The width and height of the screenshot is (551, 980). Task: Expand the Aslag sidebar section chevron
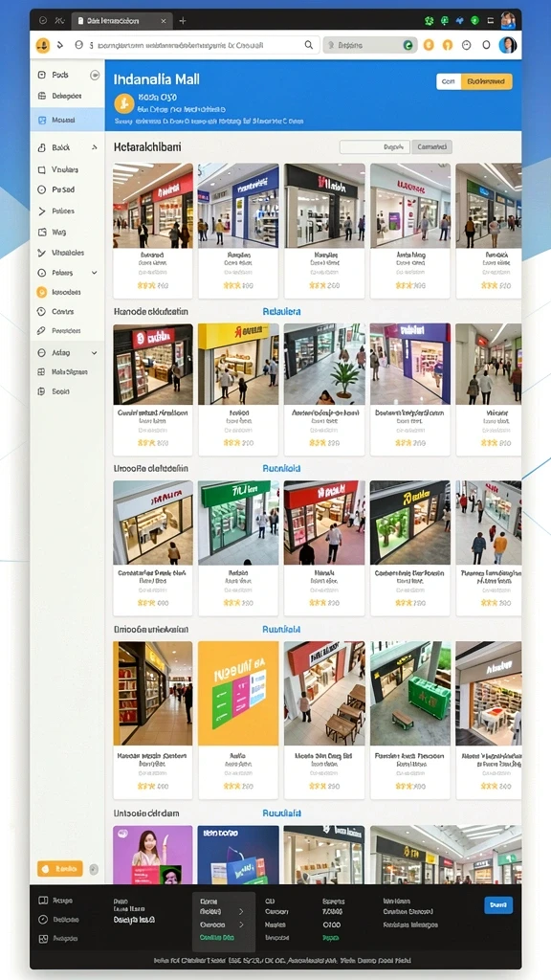click(x=95, y=353)
